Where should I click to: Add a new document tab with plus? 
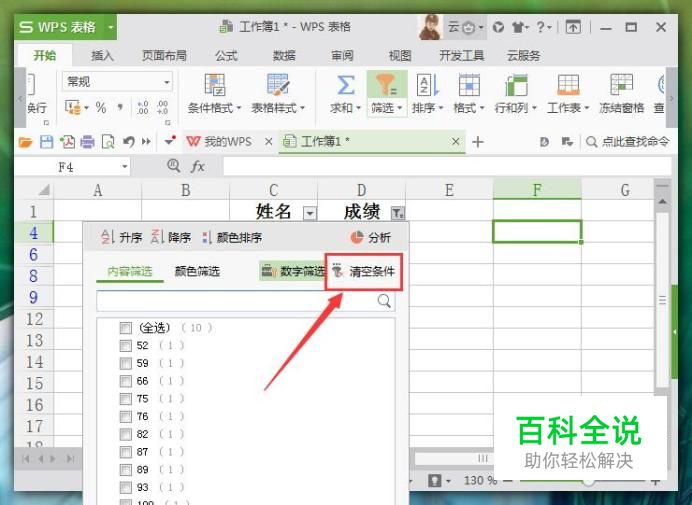[478, 142]
